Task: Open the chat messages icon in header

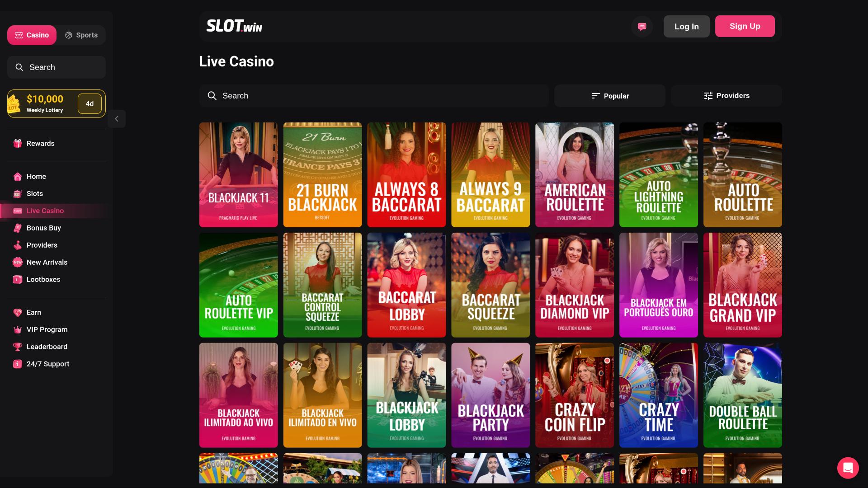Action: 642,27
